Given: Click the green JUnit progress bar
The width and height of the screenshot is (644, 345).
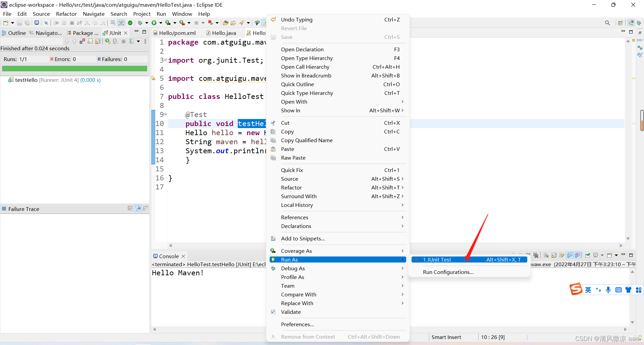Looking at the screenshot, I should click(74, 68).
